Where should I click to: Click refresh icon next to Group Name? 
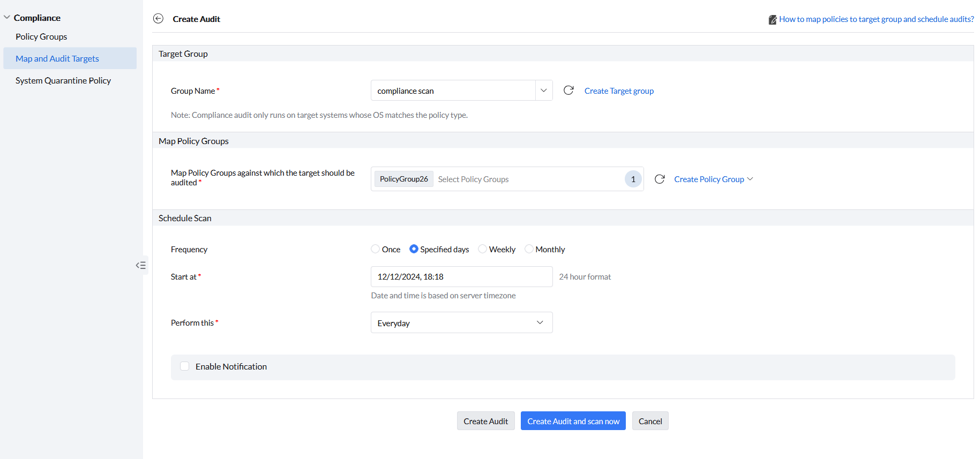click(x=568, y=91)
